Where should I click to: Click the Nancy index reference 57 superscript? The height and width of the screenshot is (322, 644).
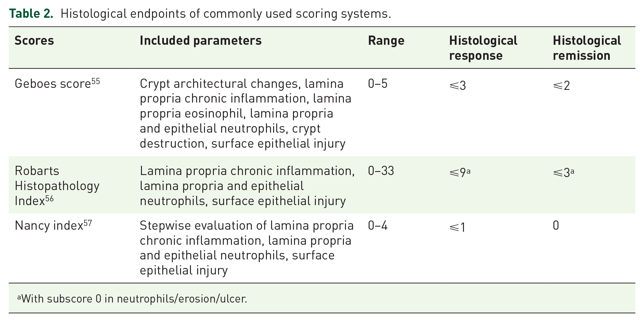(88, 223)
